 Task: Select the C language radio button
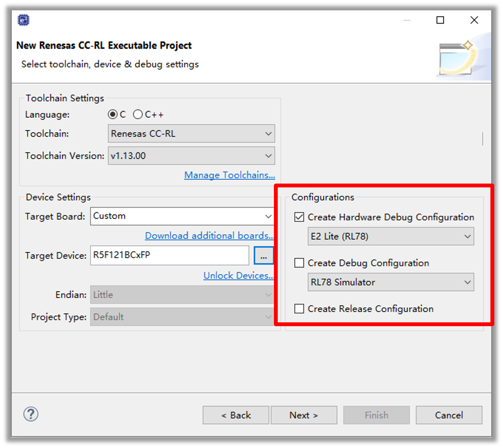(113, 114)
